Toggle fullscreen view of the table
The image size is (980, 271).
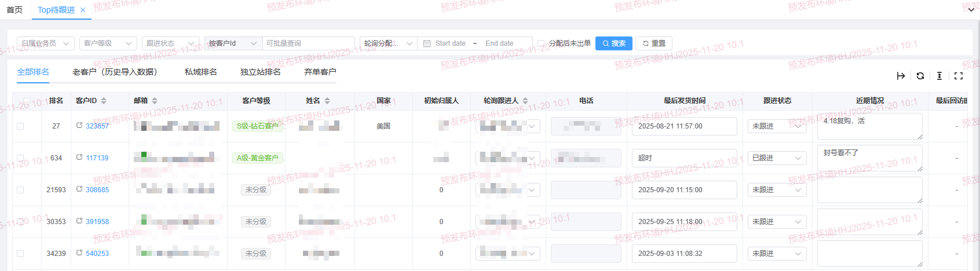coord(958,76)
